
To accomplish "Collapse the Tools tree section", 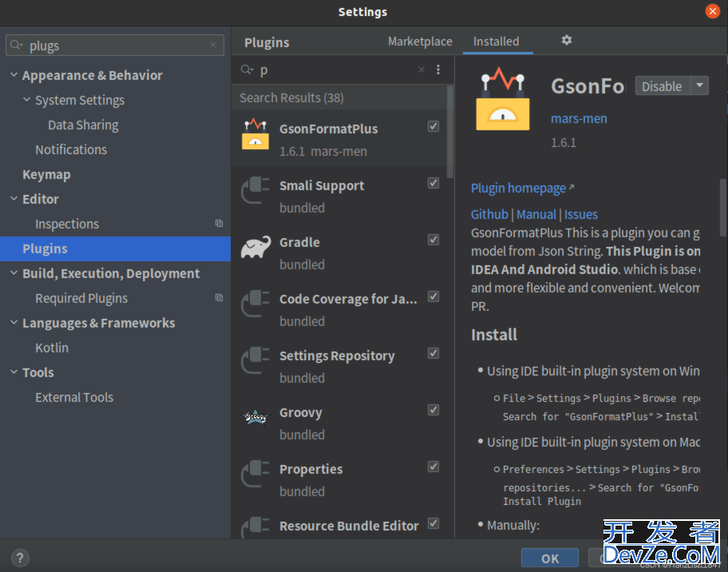I will tap(14, 371).
